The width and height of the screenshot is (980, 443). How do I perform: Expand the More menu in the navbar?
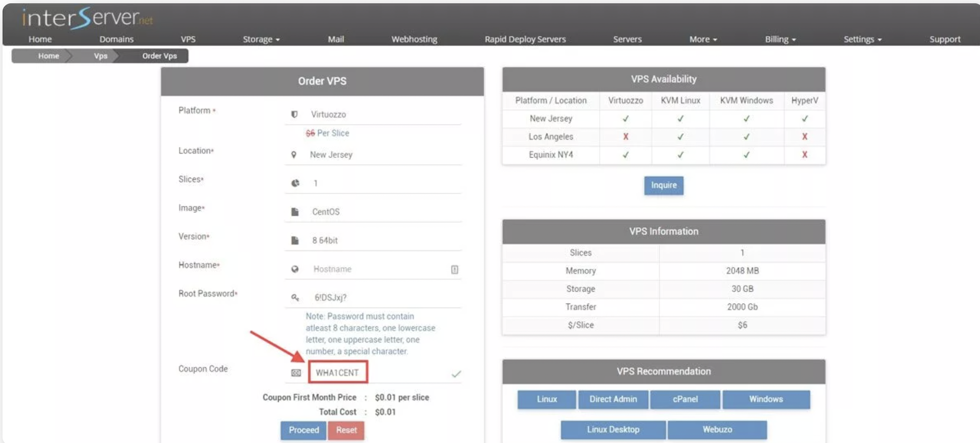click(x=703, y=39)
